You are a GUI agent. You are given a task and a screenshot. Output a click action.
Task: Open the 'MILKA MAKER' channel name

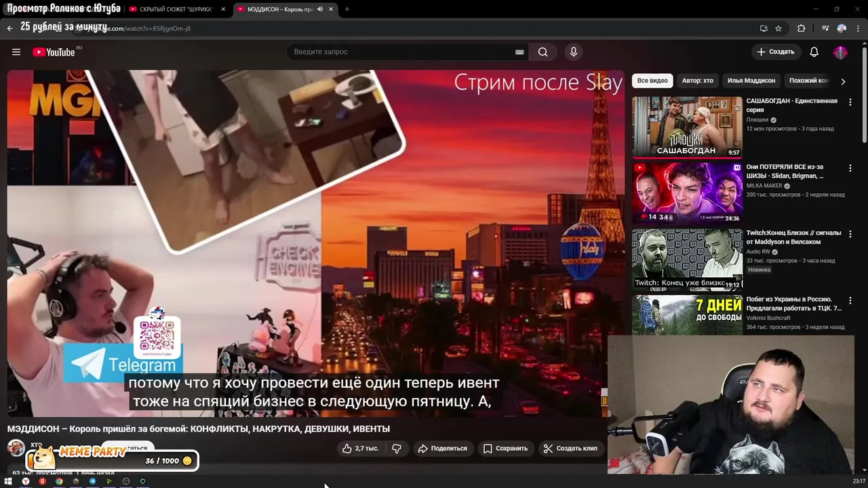click(764, 186)
